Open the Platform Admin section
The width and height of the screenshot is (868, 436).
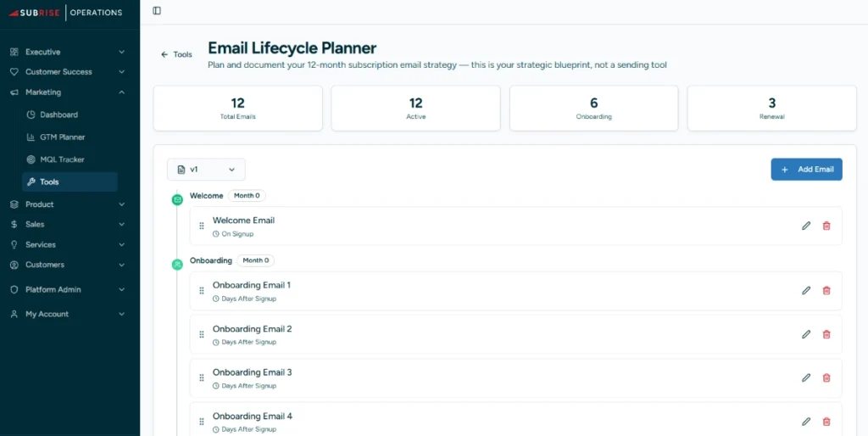click(68, 289)
